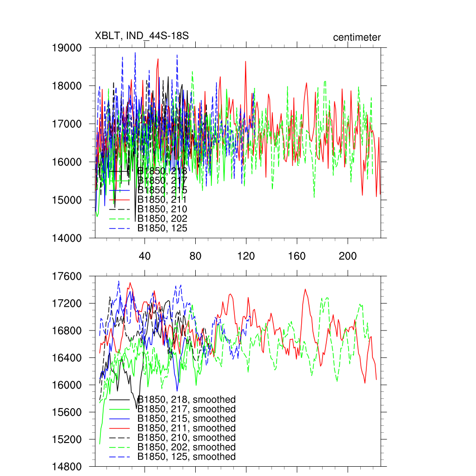Click the 40 x-axis tick label
This screenshot has height=476, width=476.
click(145, 256)
